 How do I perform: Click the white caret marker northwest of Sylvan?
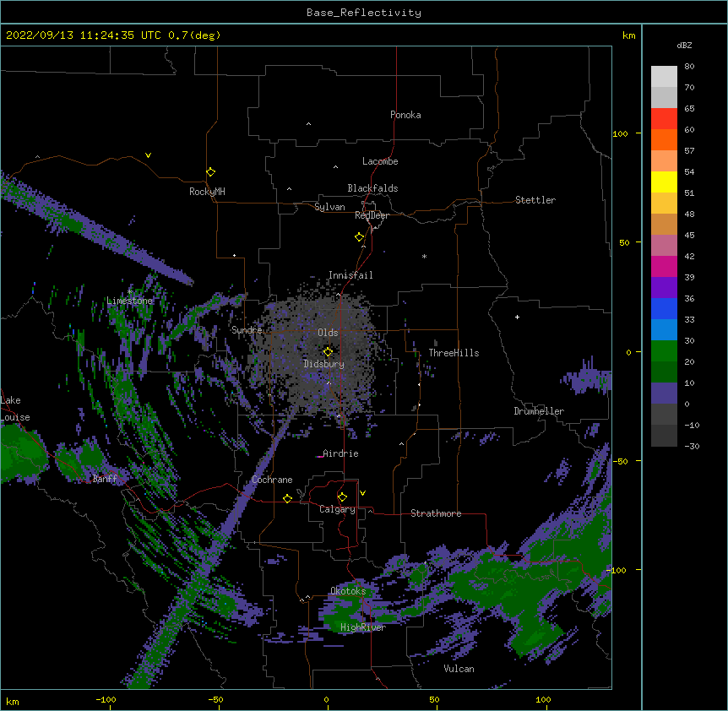289,189
